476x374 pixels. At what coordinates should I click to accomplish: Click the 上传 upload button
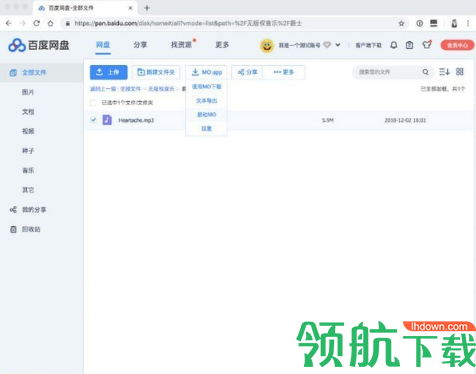click(109, 72)
